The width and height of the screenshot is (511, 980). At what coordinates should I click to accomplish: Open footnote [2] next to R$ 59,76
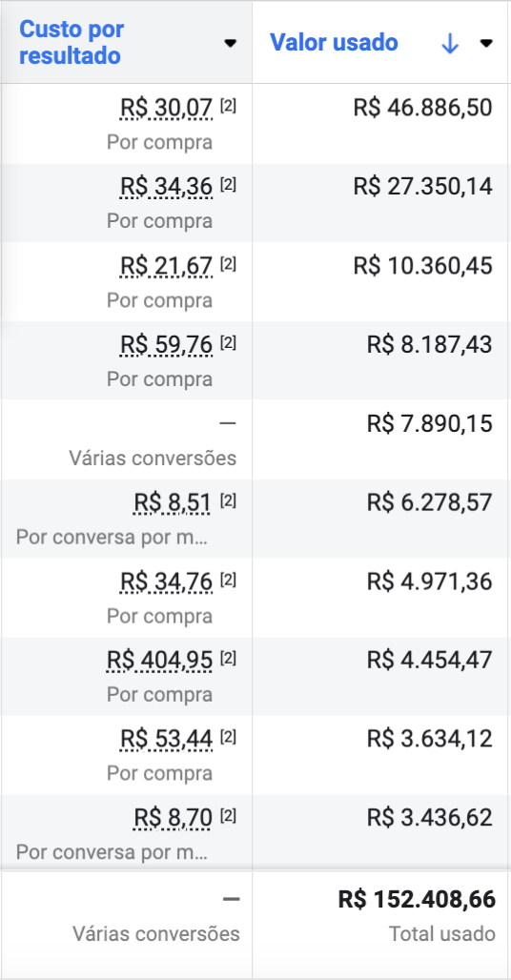228,342
